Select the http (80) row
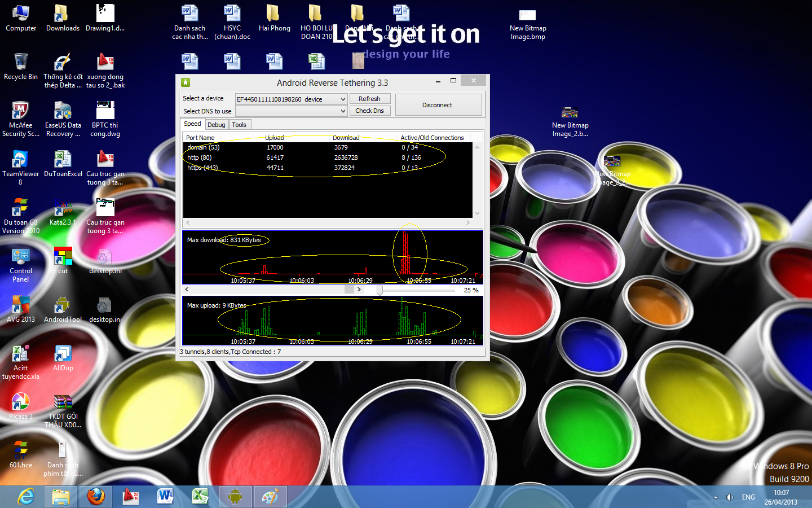Image resolution: width=812 pixels, height=508 pixels. (328, 157)
